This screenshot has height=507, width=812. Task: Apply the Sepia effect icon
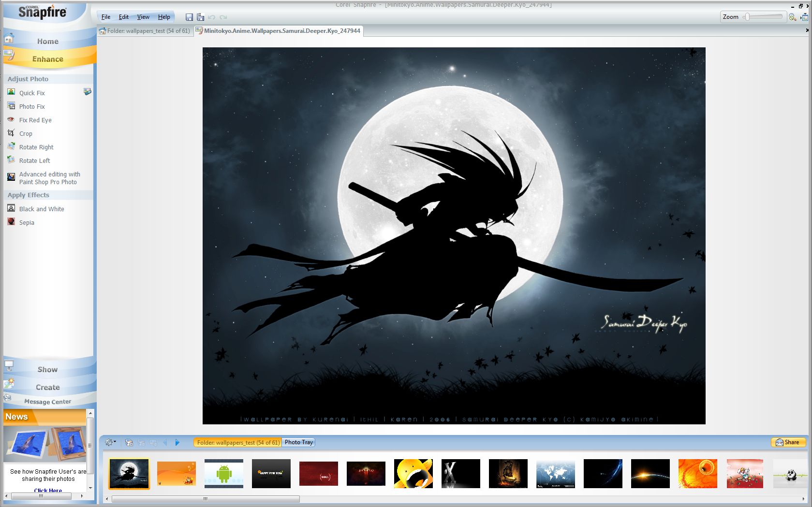coord(11,222)
